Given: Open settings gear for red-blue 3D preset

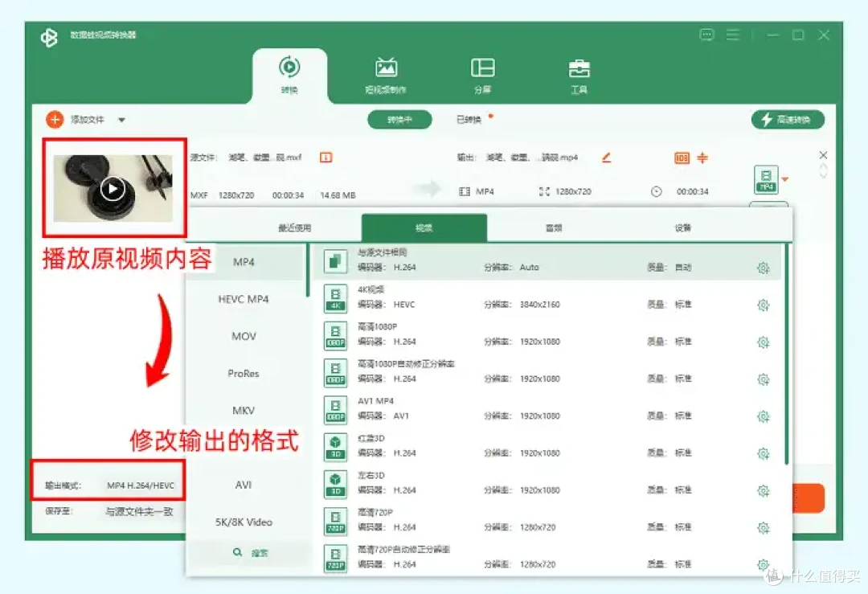Looking at the screenshot, I should click(x=764, y=453).
